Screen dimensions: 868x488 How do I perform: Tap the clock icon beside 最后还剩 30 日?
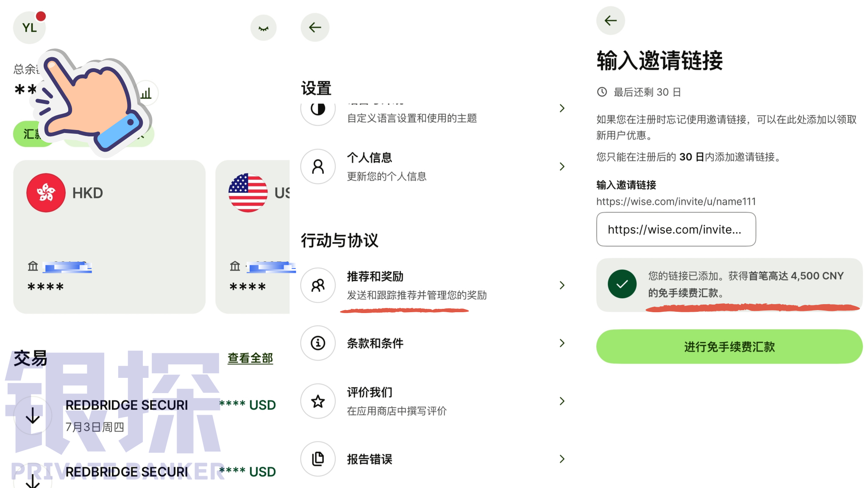(x=602, y=92)
